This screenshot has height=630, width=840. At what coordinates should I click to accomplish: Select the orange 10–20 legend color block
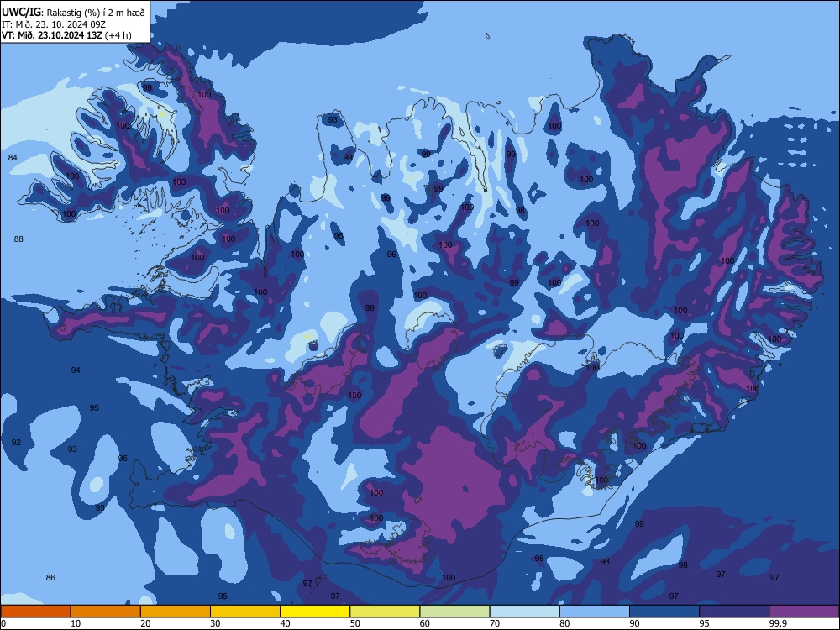coord(106,612)
